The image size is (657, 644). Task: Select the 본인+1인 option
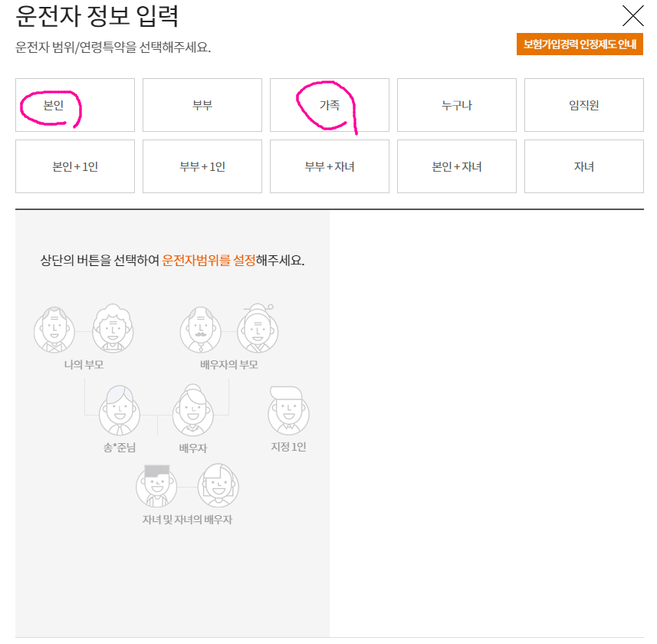[74, 166]
